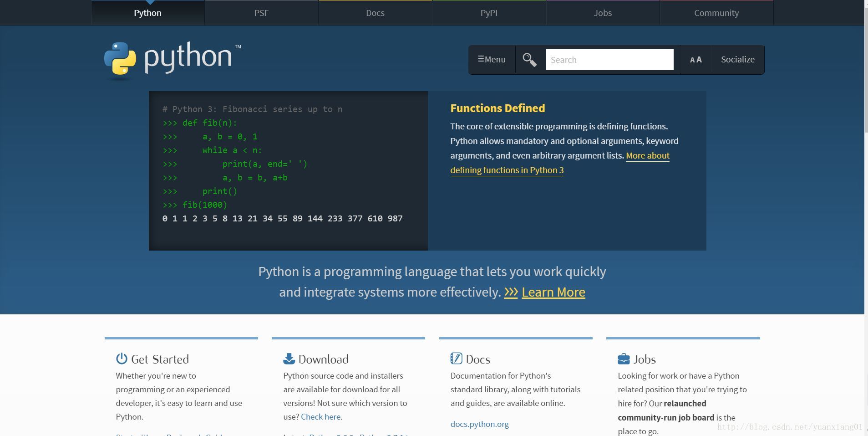Open the docs.python.org link
This screenshot has height=436, width=868.
click(x=480, y=424)
